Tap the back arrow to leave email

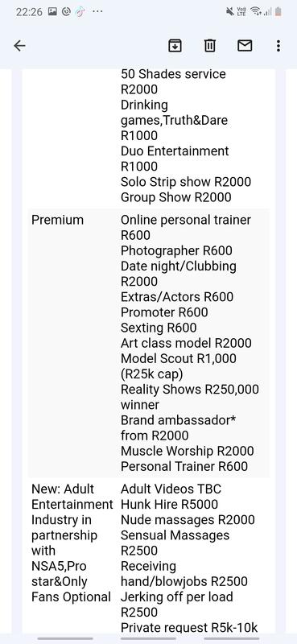pos(19,46)
